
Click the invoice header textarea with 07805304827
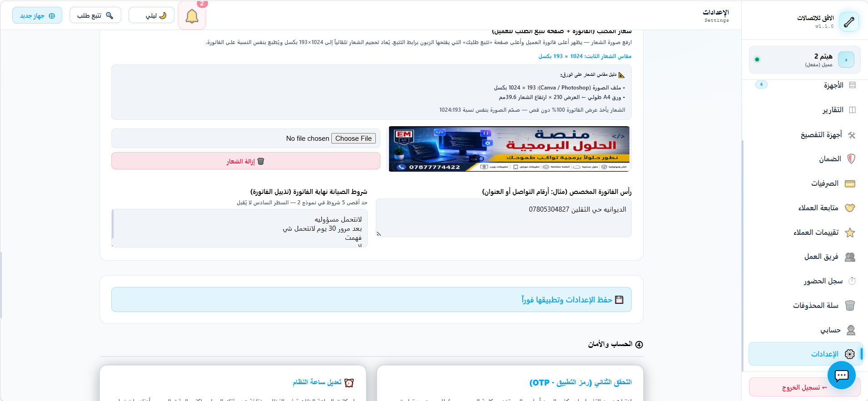[x=504, y=218]
